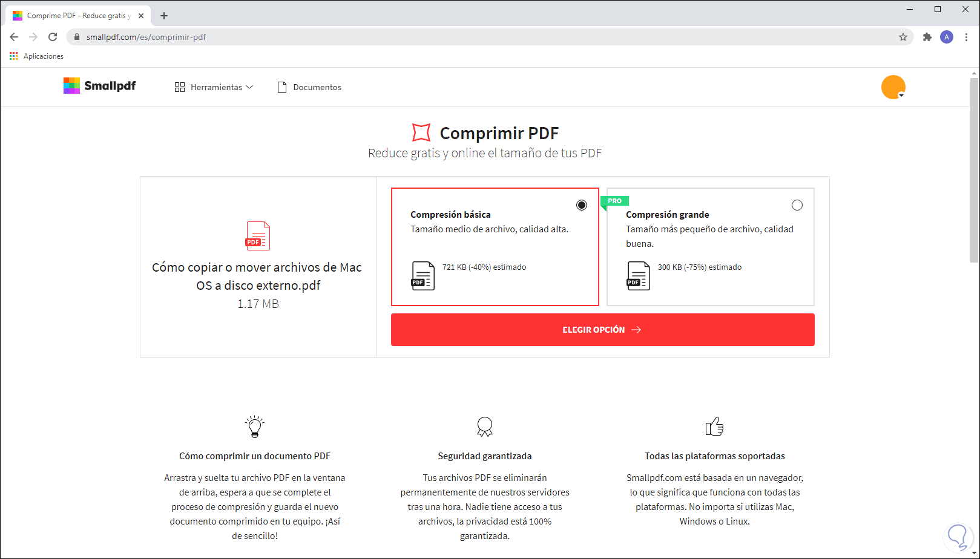Click the 300 KB (-75%) estimado text

point(700,267)
